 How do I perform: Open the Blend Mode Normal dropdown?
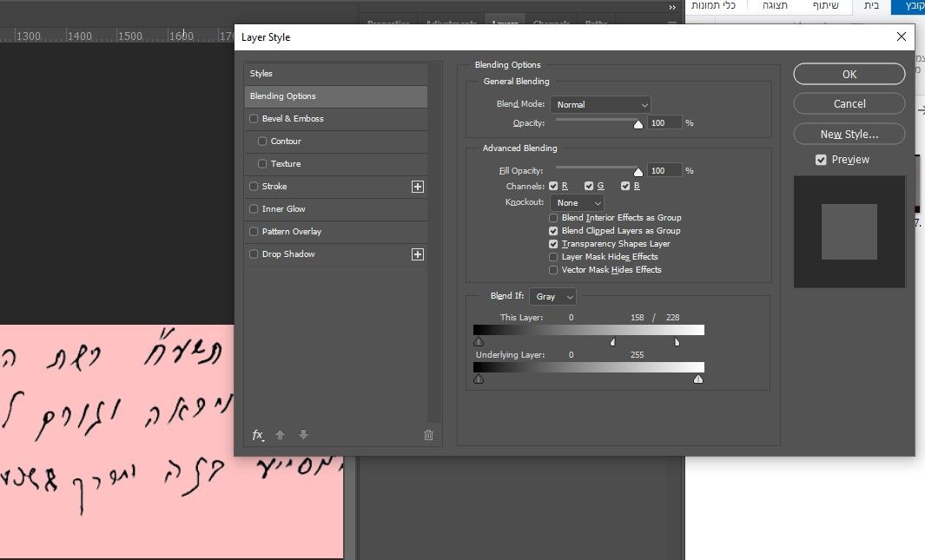[x=600, y=104]
